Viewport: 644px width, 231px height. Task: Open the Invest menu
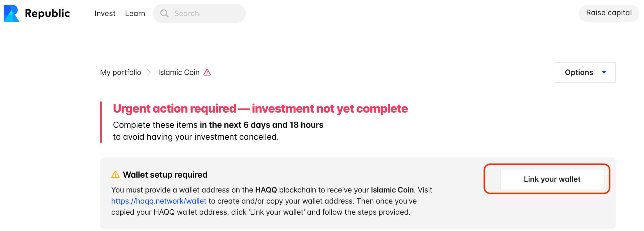105,13
